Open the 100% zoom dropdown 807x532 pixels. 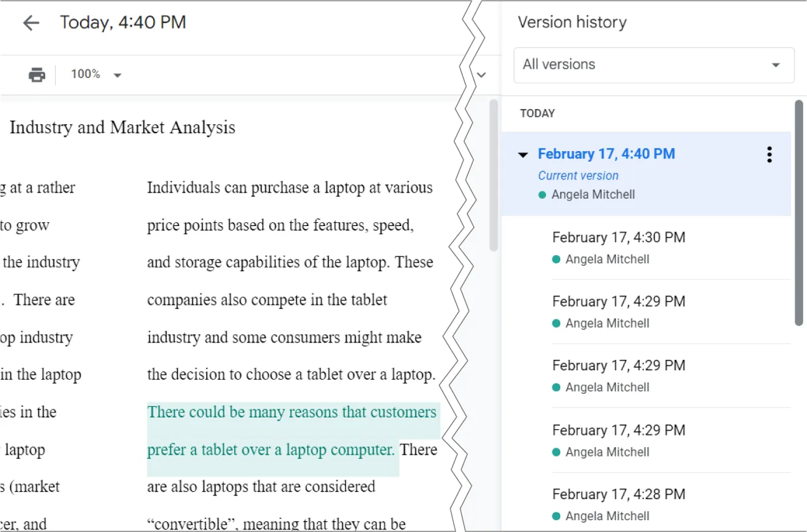pos(96,74)
